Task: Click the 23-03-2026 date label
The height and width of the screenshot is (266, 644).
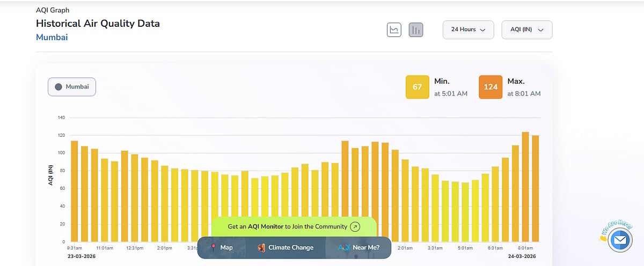Action: coord(83,256)
